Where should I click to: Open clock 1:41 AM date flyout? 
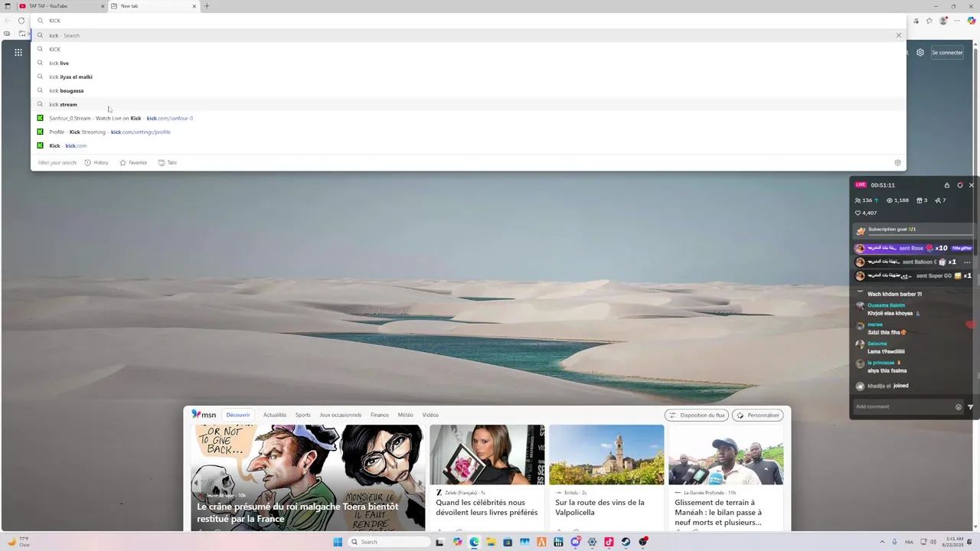(953, 542)
